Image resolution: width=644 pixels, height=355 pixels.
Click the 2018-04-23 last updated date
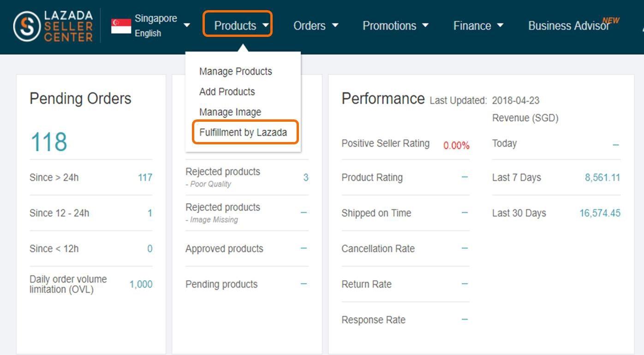pyautogui.click(x=516, y=101)
